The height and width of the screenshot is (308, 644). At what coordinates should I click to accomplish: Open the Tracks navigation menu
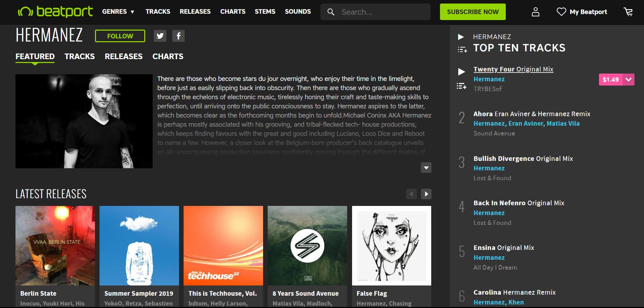point(158,12)
